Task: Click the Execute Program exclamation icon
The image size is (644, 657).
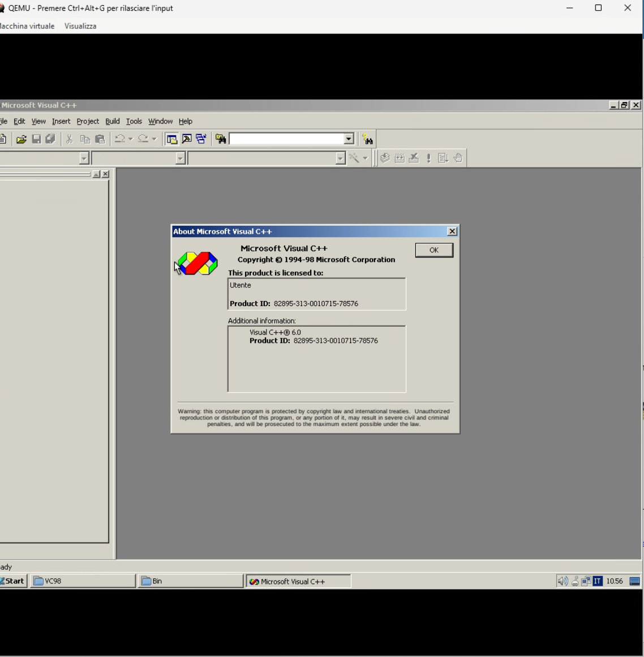Action: coord(428,158)
